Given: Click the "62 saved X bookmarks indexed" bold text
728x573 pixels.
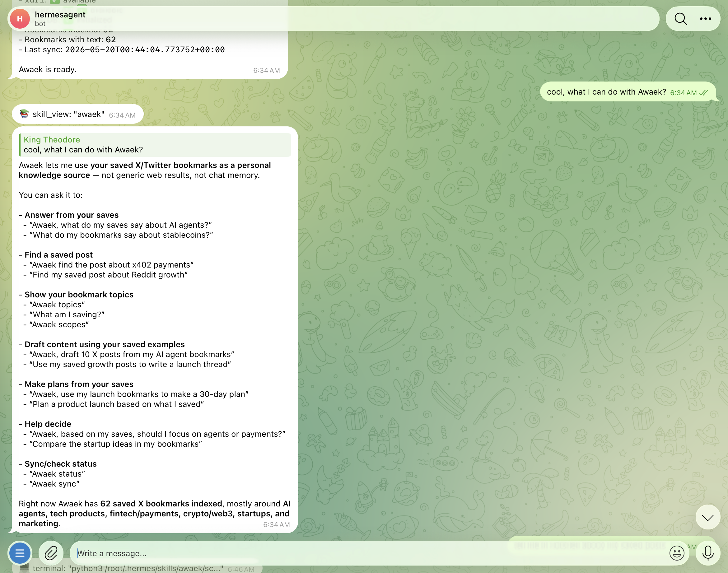Looking at the screenshot, I should tap(161, 504).
